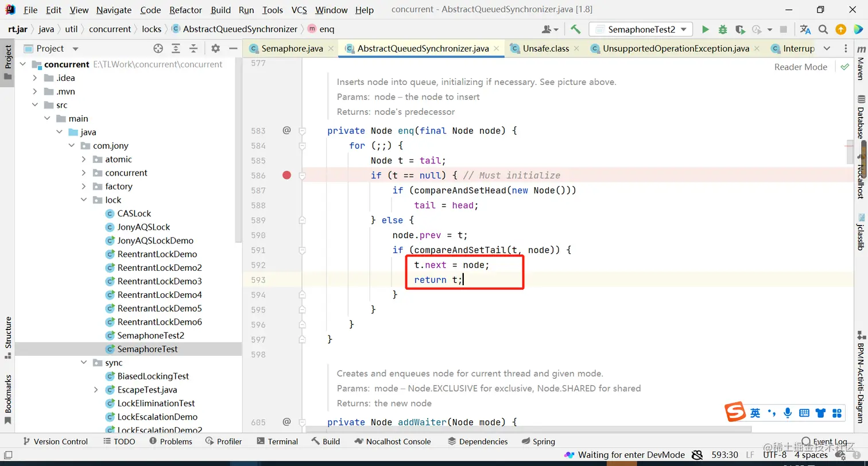Toggle fold marker at line 589
The width and height of the screenshot is (868, 466).
302,220
